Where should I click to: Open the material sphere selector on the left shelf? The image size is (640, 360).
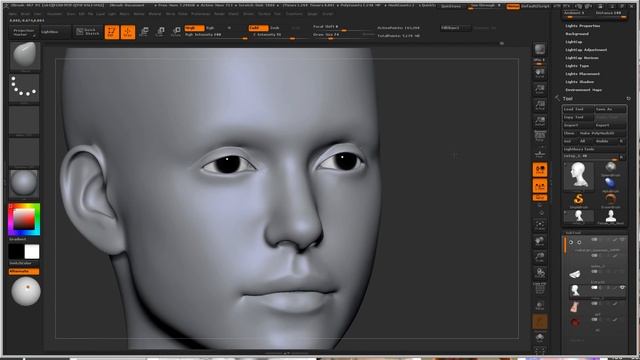click(24, 183)
